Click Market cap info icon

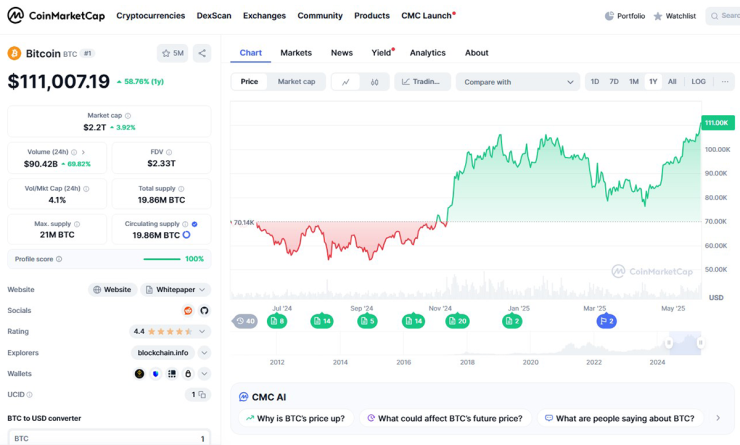tap(128, 116)
